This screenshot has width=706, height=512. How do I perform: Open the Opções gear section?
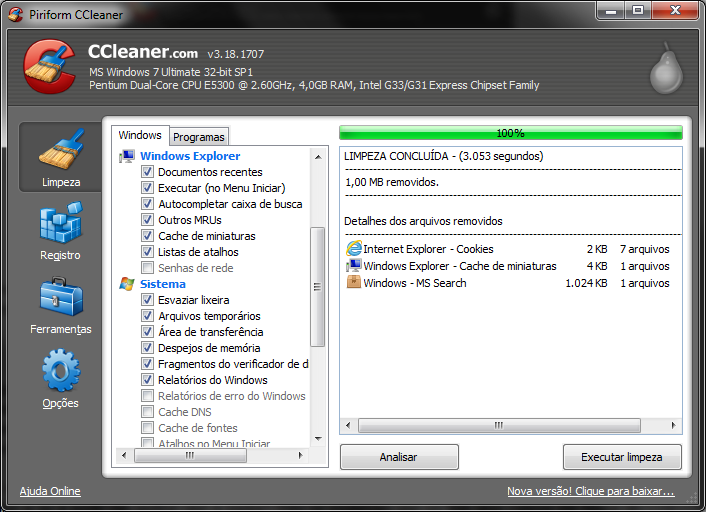pyautogui.click(x=61, y=379)
